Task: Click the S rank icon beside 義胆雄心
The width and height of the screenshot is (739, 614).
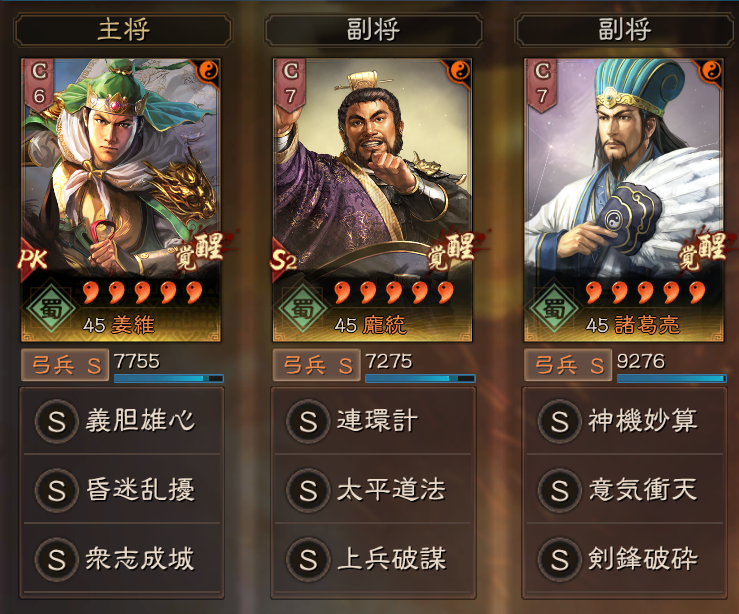Action: pos(57,421)
